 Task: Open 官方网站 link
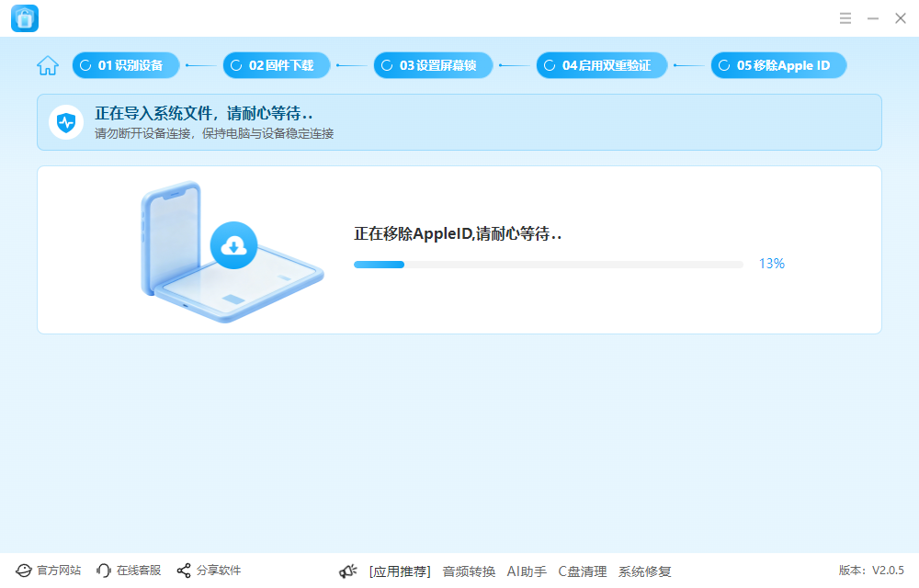click(49, 571)
